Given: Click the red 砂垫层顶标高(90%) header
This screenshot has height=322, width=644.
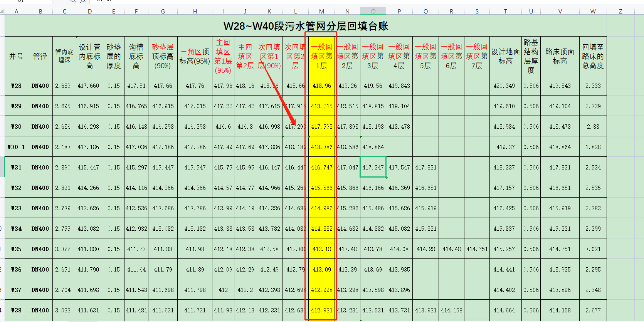Looking at the screenshot, I should pos(163,56).
